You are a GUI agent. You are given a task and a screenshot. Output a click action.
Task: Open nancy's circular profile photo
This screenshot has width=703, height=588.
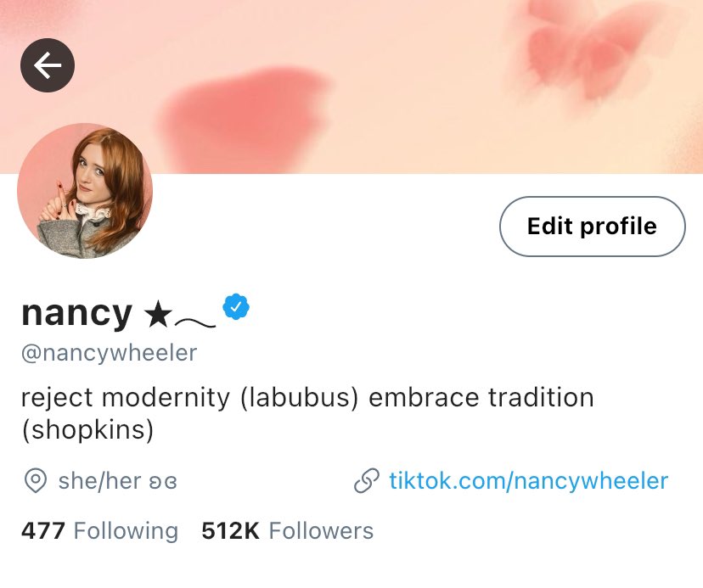85,190
